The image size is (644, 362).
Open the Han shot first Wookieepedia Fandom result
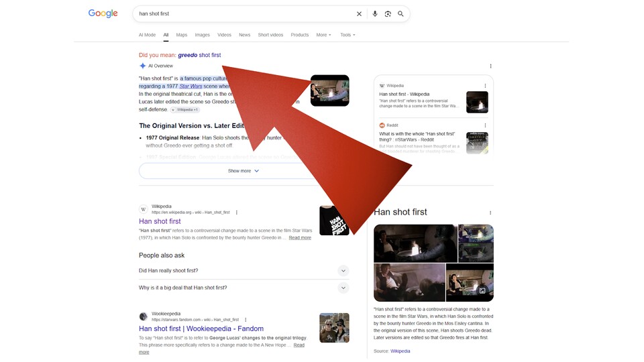pos(201,328)
